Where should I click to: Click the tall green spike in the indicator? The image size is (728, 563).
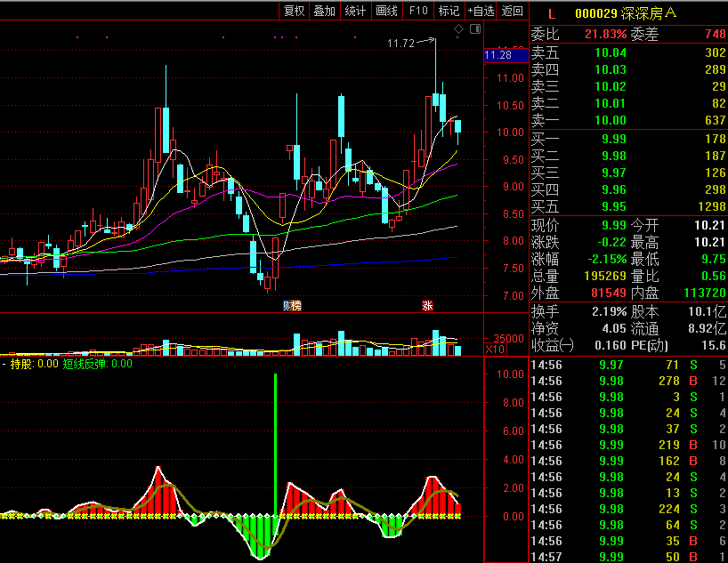[x=276, y=443]
